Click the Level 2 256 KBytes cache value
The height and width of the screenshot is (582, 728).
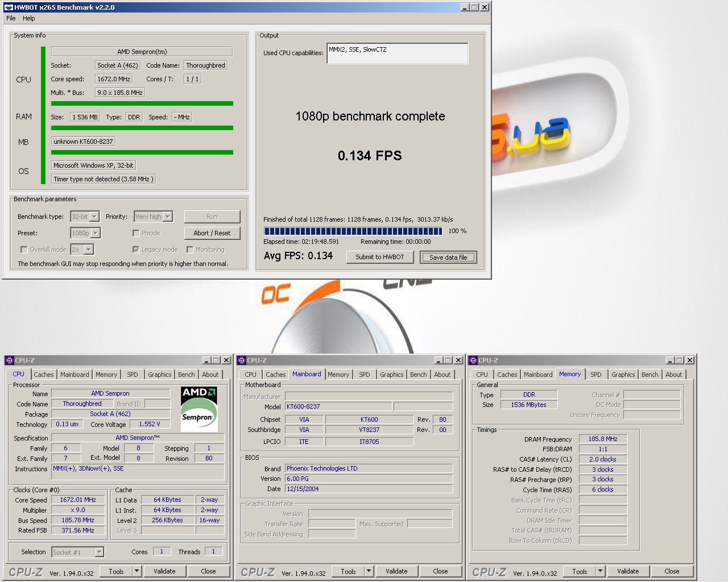[x=167, y=520]
